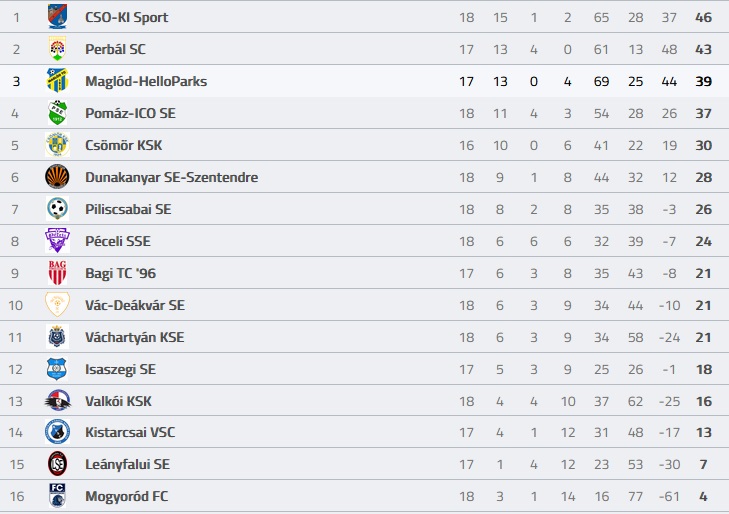This screenshot has height=514, width=729.
Task: Click the Leányfalui SE round emblem
Action: coord(57,464)
